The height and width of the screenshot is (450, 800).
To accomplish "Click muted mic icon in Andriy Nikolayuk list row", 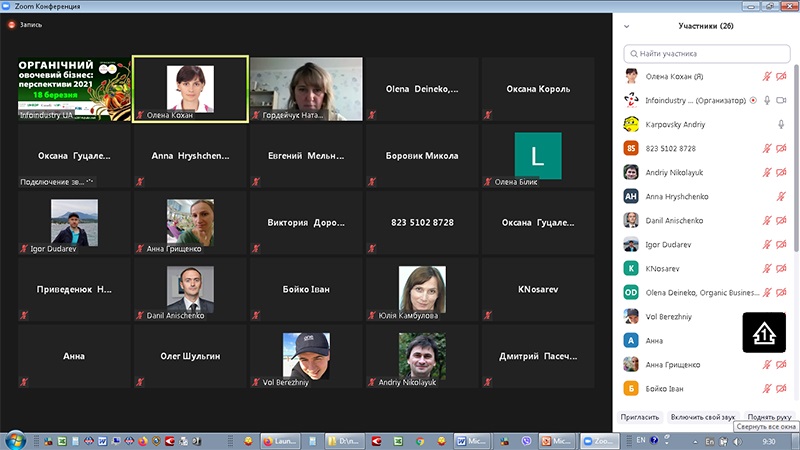I will (767, 172).
